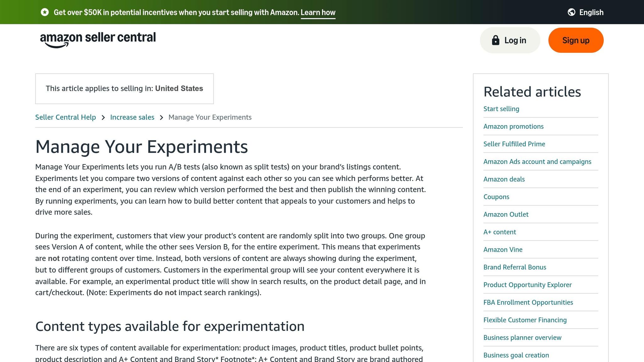
Task: Click the Amazon Seller Central logo
Action: point(97,40)
